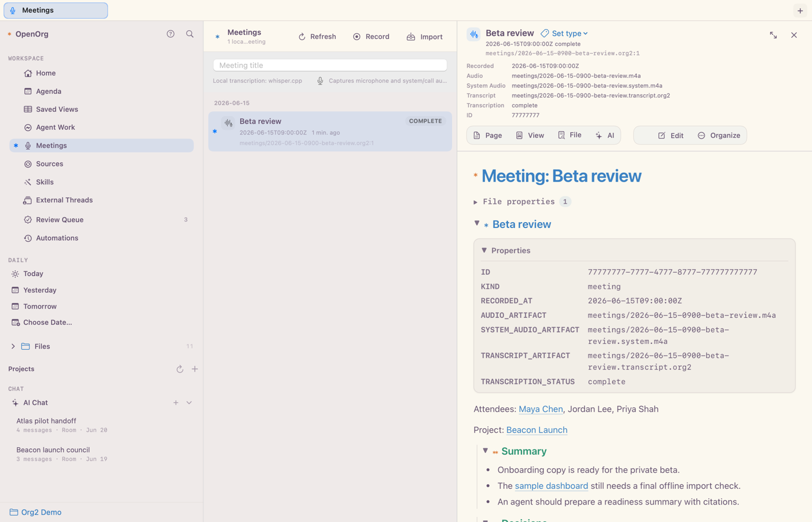Switch to the Page view tab
This screenshot has width=812, height=522.
[488, 135]
